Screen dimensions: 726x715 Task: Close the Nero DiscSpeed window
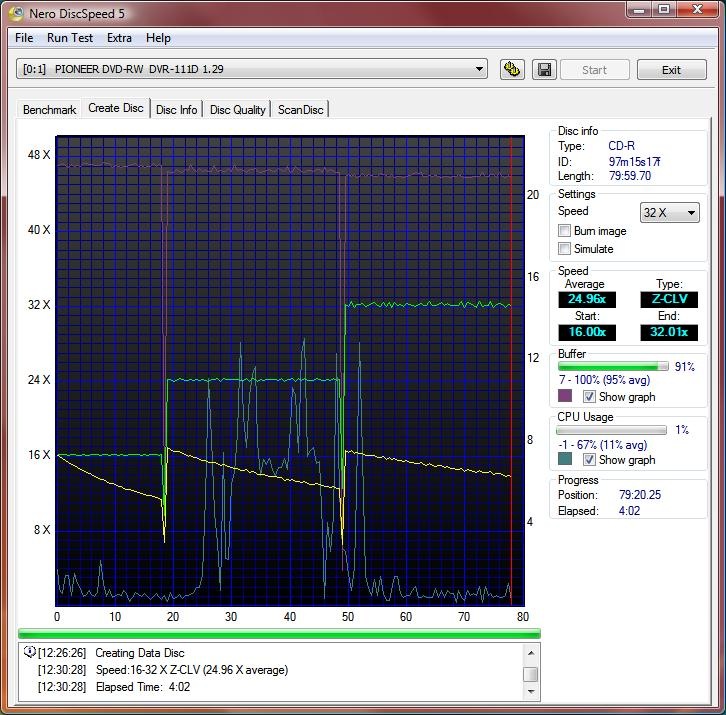[696, 9]
